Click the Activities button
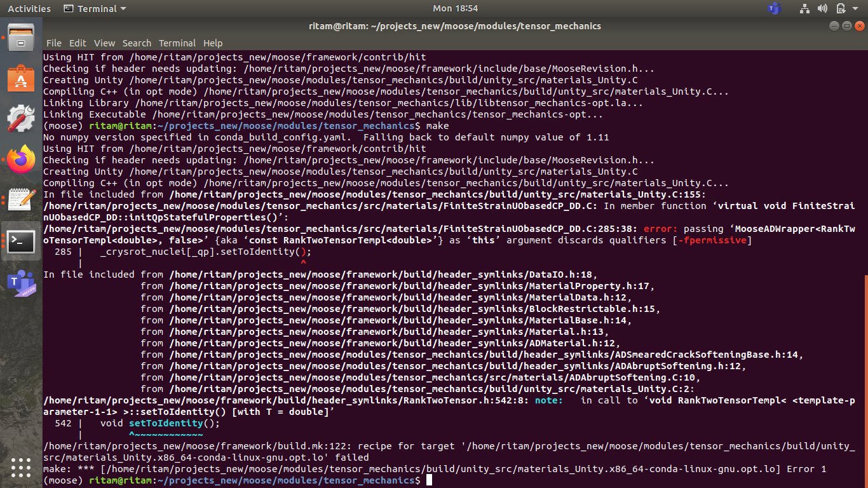The height and width of the screenshot is (488, 868). tap(29, 8)
